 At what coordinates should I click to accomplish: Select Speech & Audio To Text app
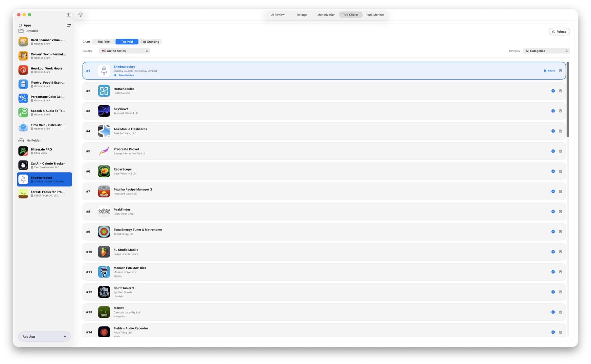44,112
